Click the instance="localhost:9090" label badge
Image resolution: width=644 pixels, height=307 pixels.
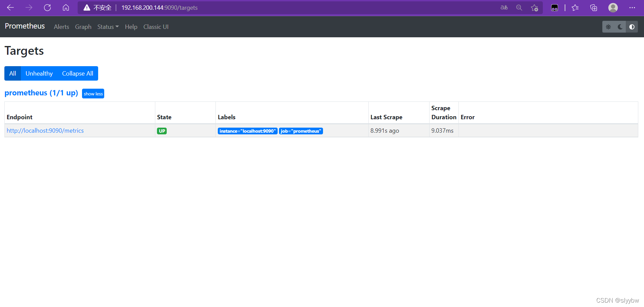pos(248,131)
